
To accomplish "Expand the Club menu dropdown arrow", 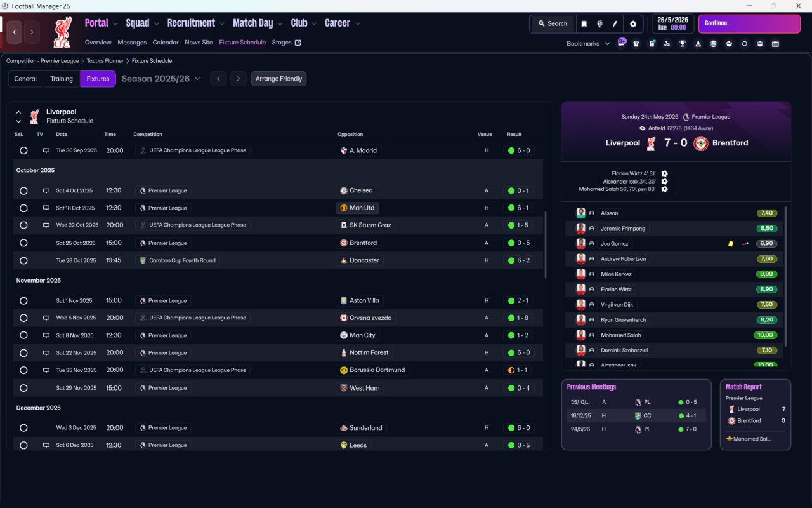I will click(315, 24).
